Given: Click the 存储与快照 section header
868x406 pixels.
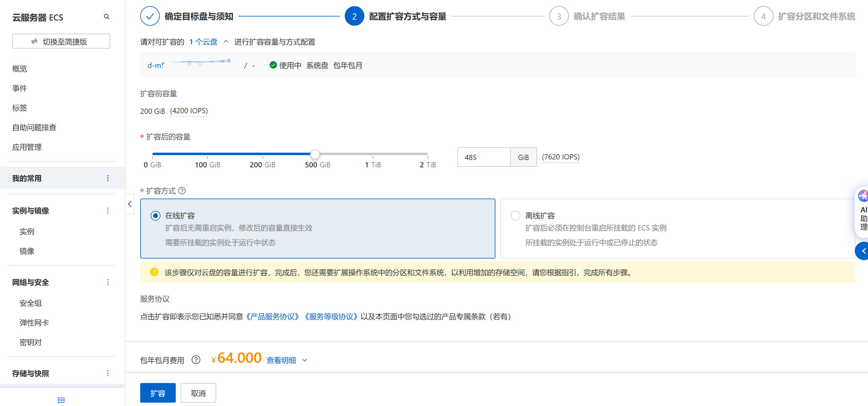Looking at the screenshot, I should click(31, 373).
